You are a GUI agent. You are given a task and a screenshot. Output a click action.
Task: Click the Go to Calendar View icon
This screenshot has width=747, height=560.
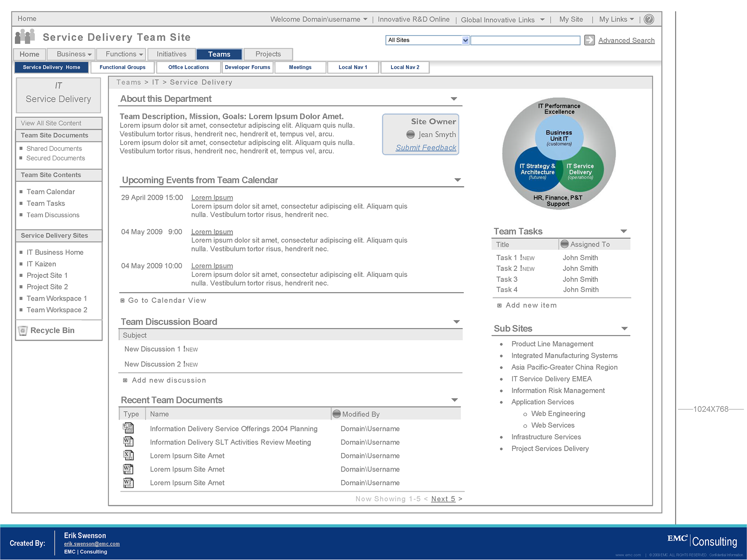click(x=123, y=301)
